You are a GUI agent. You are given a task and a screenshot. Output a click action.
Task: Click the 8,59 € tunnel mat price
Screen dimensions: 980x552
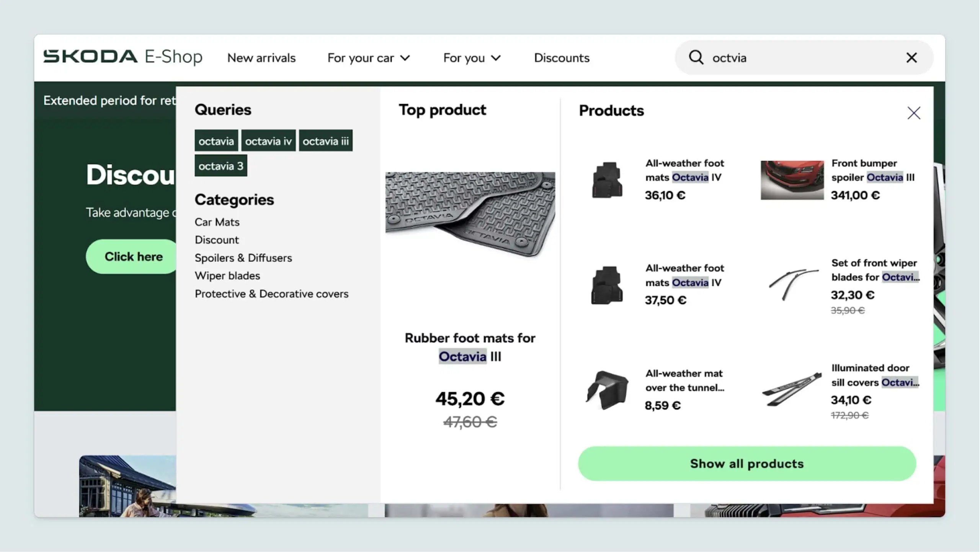(663, 405)
